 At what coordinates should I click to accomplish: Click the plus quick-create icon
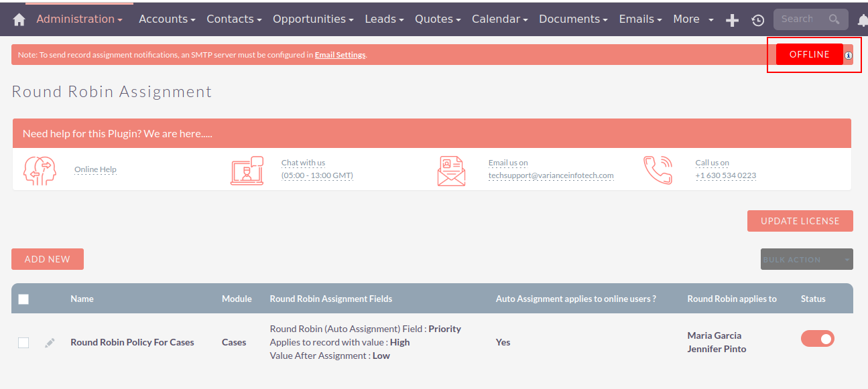733,20
